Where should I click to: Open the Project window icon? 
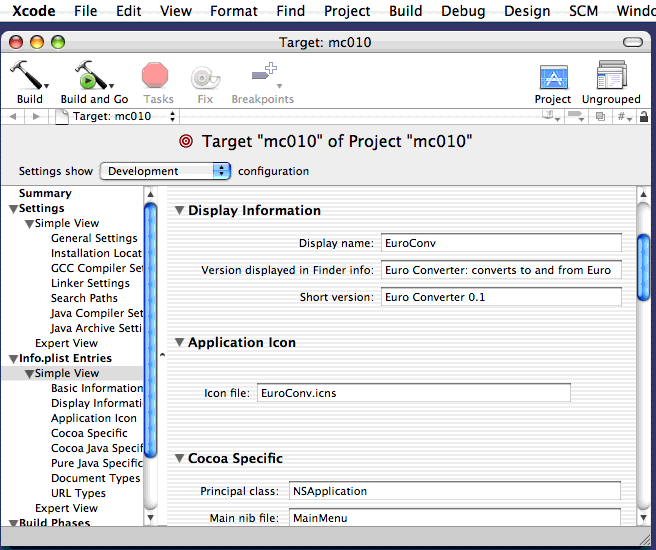[553, 77]
